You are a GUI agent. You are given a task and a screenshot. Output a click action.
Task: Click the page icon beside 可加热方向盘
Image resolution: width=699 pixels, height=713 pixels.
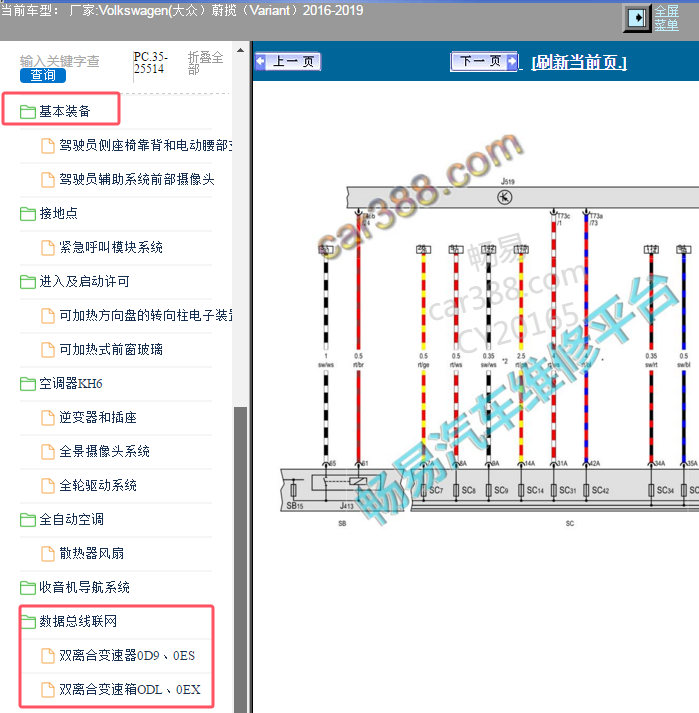pos(48,316)
